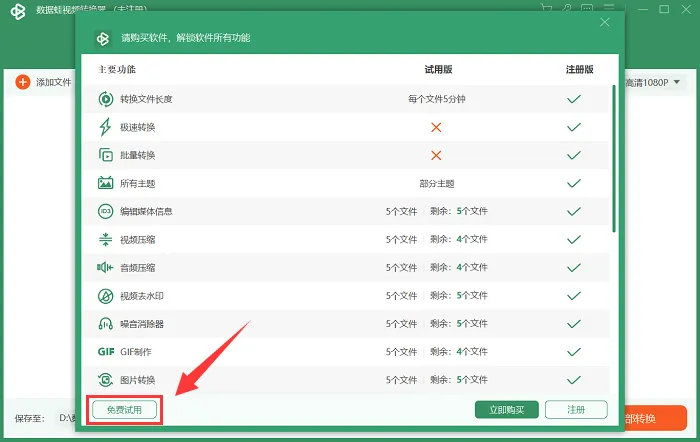Click the orange 转换 convert button

655,418
